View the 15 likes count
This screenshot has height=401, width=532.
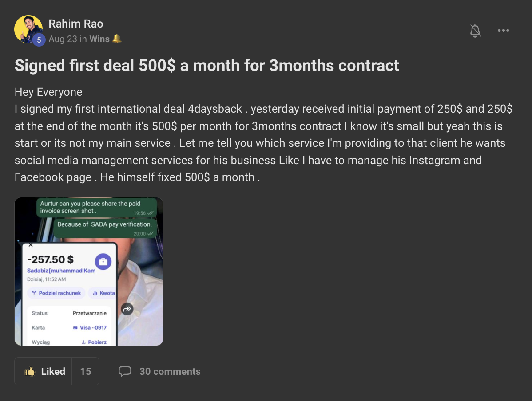tap(86, 371)
